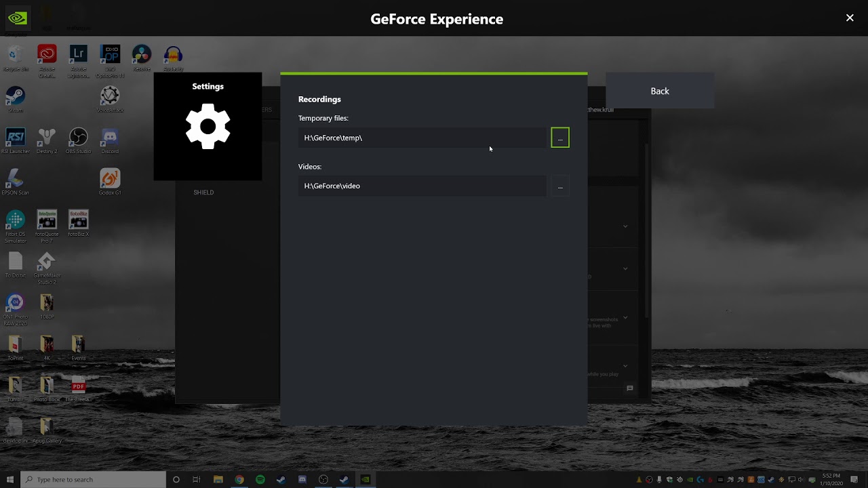Open fotoQuote Pro 7 desktop icon
The image size is (868, 488).
pyautogui.click(x=47, y=227)
